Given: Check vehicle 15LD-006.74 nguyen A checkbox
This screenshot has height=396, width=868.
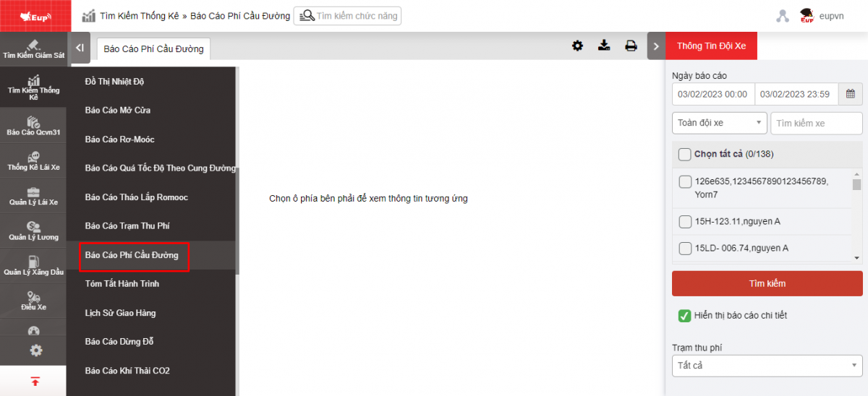Looking at the screenshot, I should (x=684, y=249).
